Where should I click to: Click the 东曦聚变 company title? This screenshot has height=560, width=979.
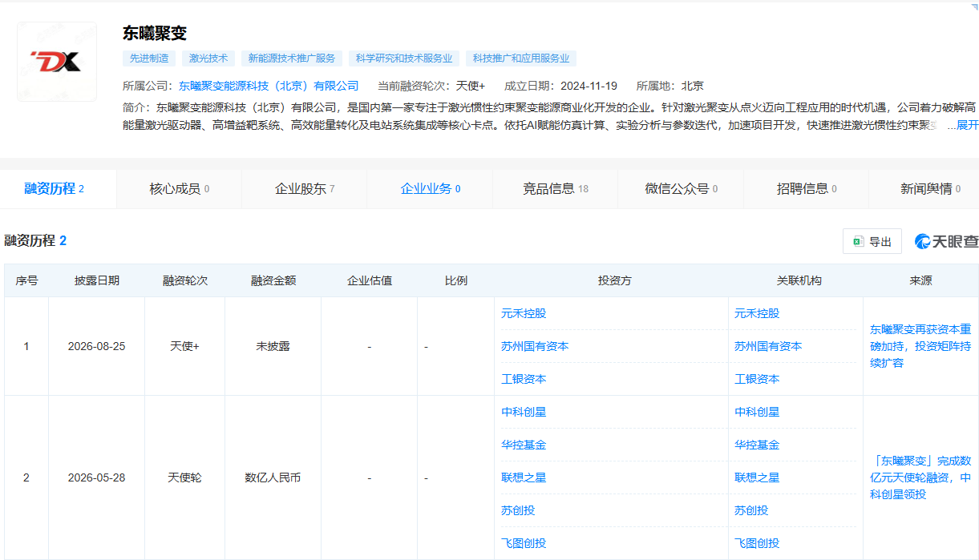point(155,33)
